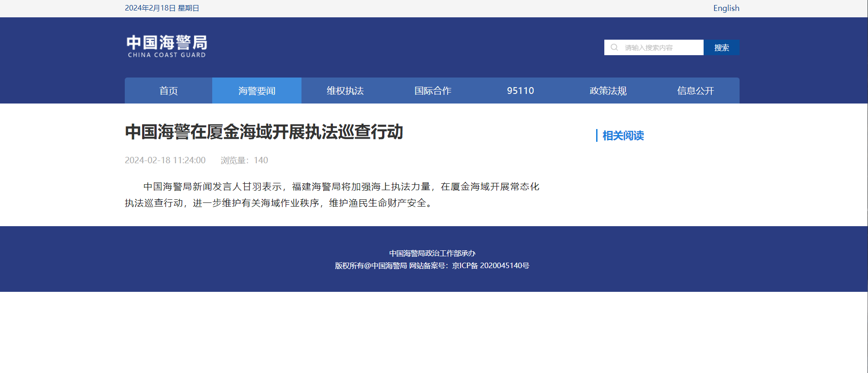Select the 维权执法 navigation tab

point(345,91)
